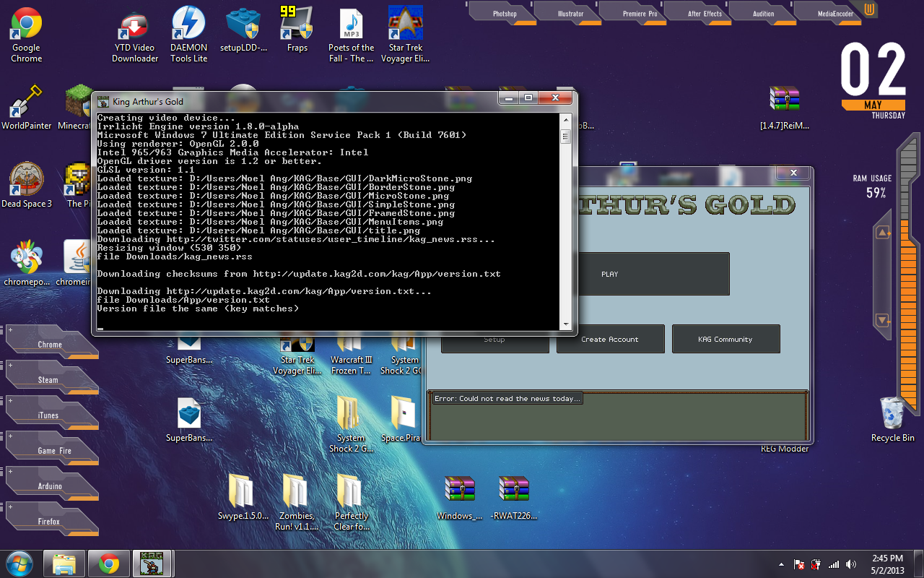Click the Setup button in KAG launcher
Image resolution: width=924 pixels, height=578 pixels.
coord(494,344)
